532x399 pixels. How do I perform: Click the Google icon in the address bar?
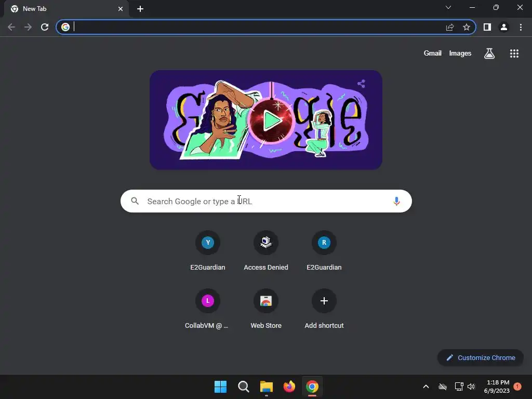pyautogui.click(x=65, y=27)
